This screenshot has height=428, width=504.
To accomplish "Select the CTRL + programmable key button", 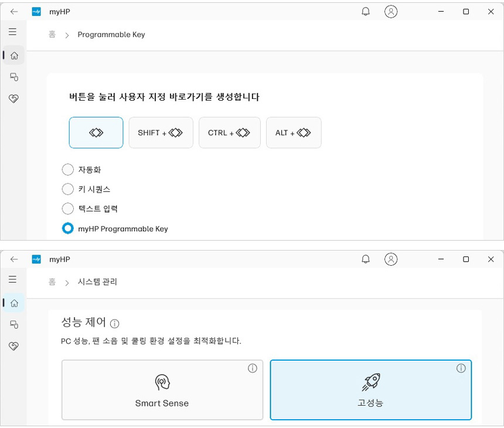I will [x=230, y=132].
